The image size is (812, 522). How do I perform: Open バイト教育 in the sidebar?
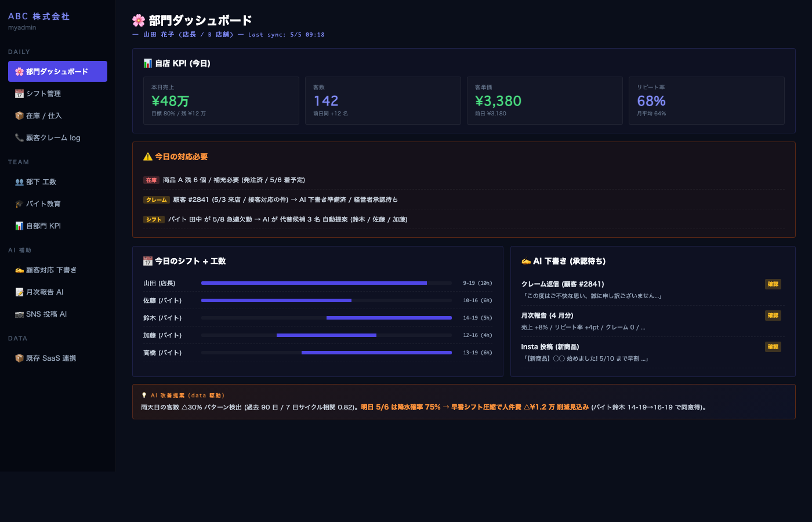pos(57,204)
